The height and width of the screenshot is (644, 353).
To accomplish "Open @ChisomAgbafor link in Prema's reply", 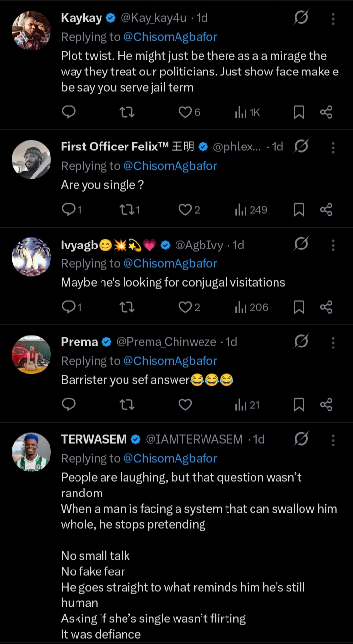I will (170, 361).
